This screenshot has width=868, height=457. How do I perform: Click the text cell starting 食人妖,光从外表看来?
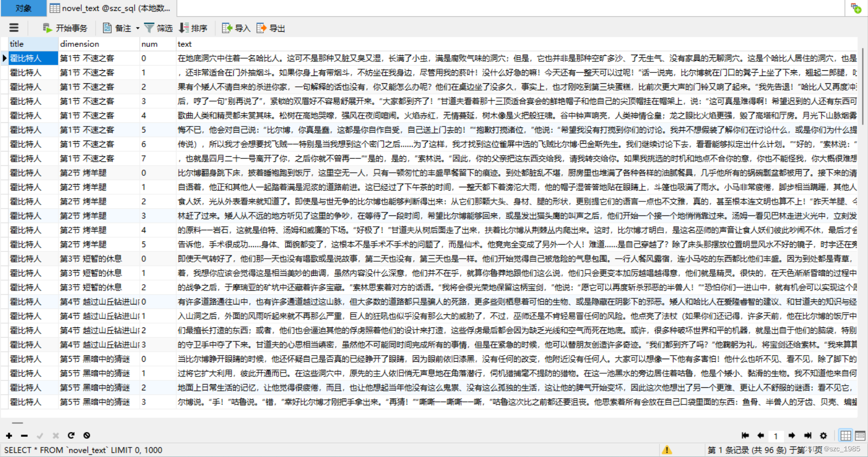pyautogui.click(x=517, y=201)
